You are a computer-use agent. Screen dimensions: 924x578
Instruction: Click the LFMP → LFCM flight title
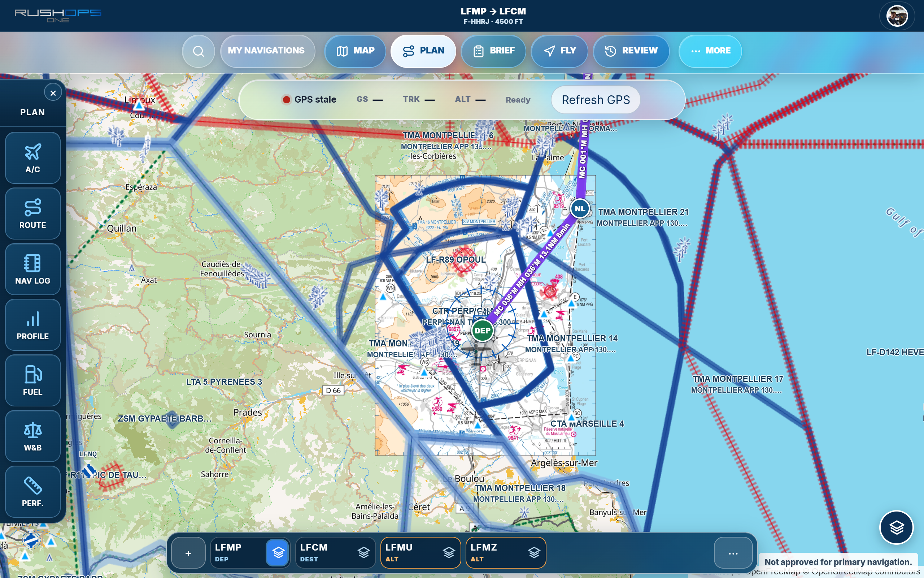493,12
